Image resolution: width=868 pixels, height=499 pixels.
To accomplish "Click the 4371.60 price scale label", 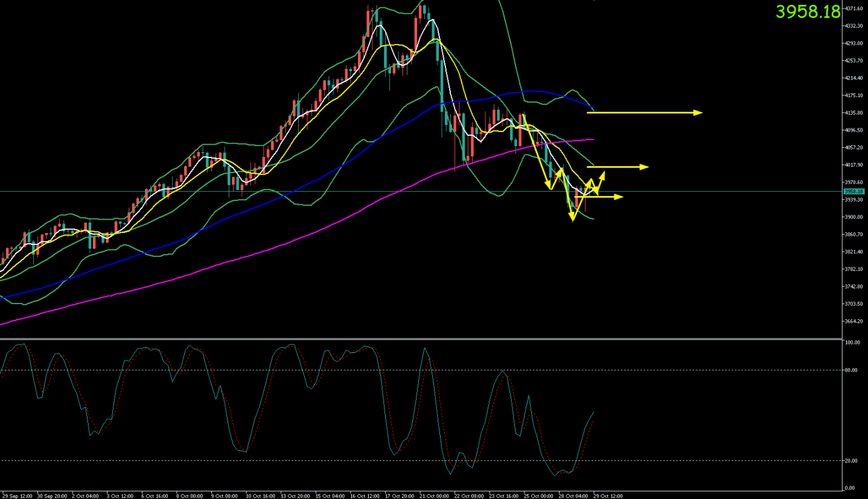I will 854,8.
